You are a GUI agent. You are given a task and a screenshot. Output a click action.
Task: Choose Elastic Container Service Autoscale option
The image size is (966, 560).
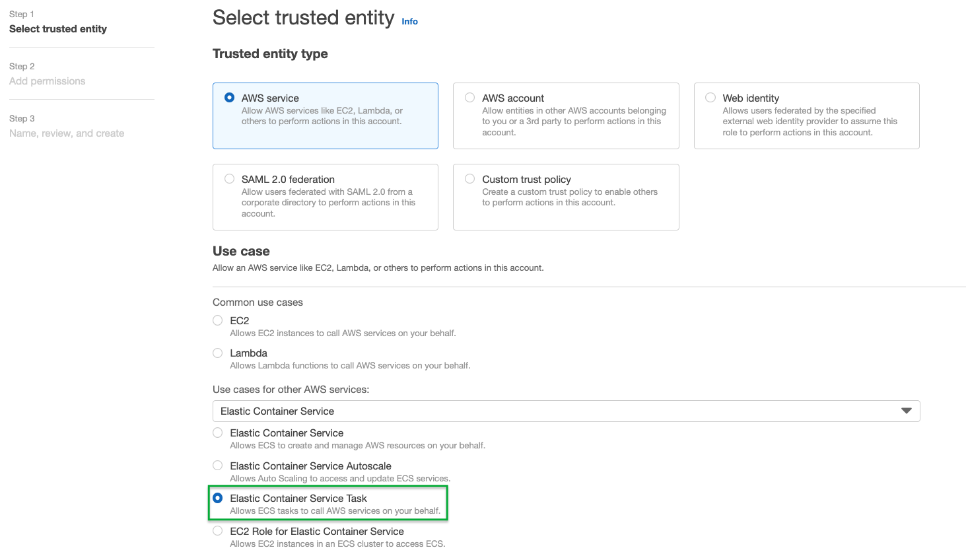click(217, 466)
